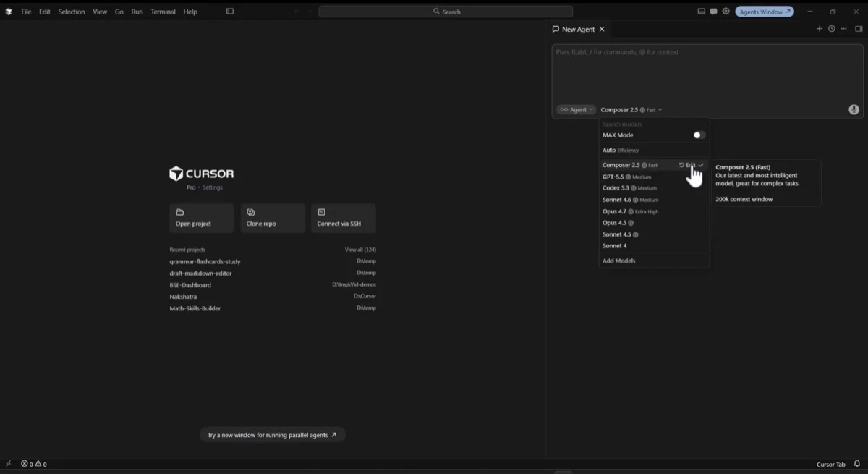Open the Selection menu
This screenshot has width=868, height=474.
click(72, 12)
